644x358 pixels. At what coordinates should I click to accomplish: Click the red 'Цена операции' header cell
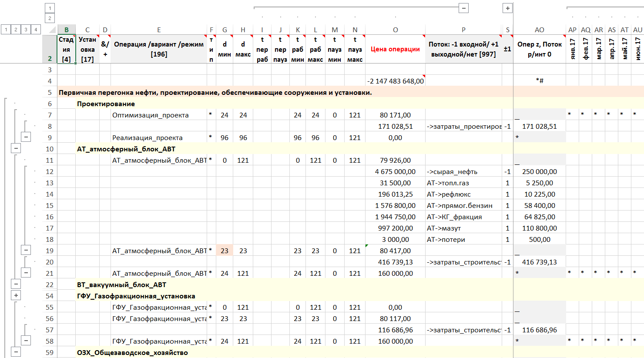click(395, 49)
